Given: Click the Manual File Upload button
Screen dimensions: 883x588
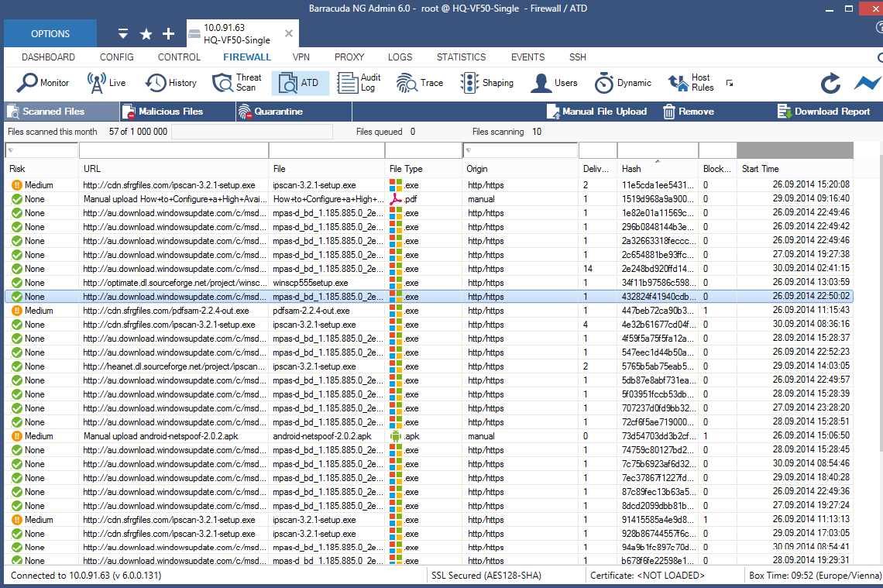Looking at the screenshot, I should point(597,112).
